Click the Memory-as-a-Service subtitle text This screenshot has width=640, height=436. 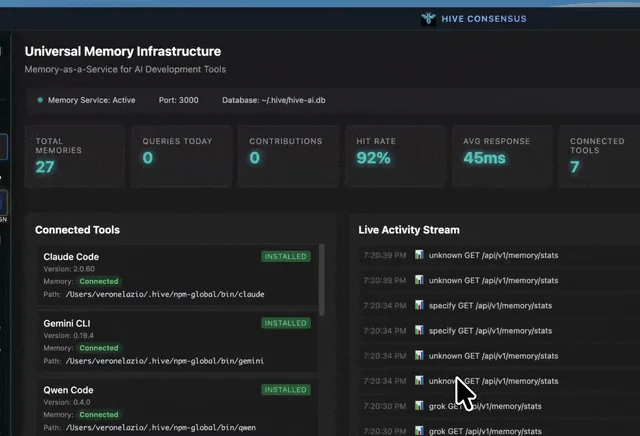coord(125,69)
